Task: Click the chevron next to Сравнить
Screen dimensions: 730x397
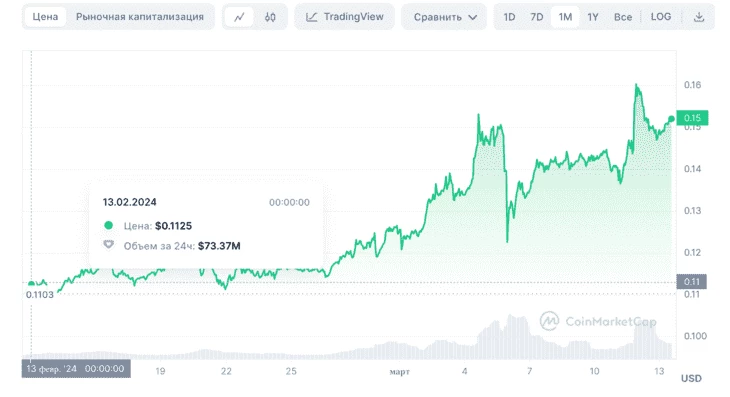Action: 473,18
